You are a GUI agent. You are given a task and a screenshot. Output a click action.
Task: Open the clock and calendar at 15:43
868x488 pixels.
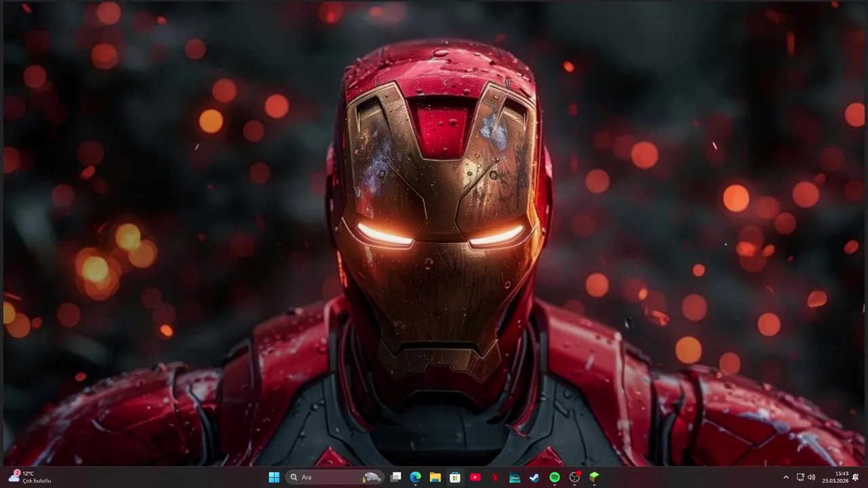835,477
